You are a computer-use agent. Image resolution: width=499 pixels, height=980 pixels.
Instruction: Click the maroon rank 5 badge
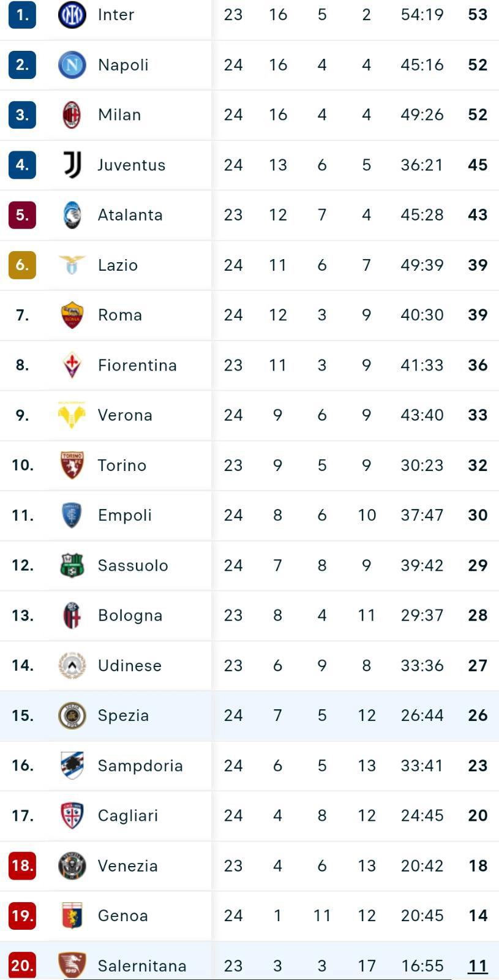22,215
